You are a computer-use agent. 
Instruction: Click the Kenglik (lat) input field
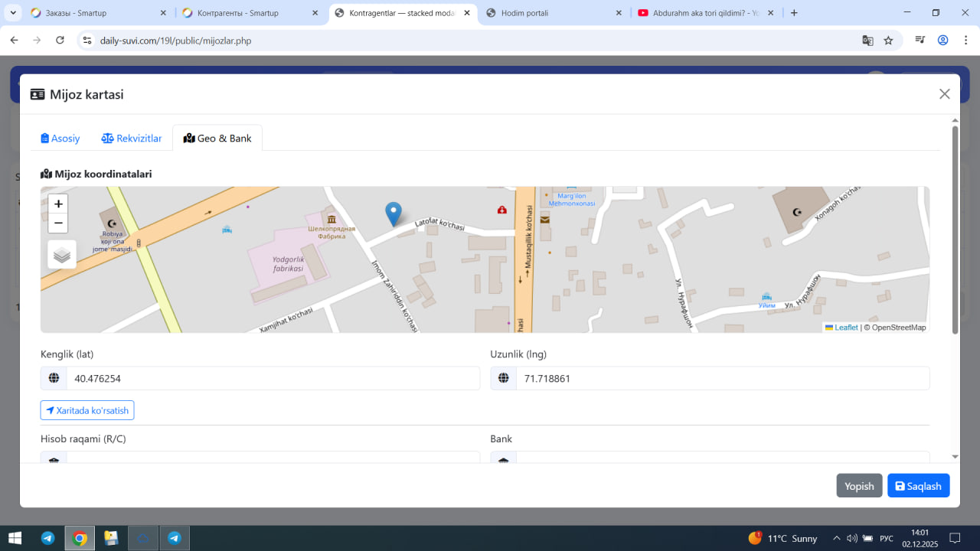click(x=273, y=378)
